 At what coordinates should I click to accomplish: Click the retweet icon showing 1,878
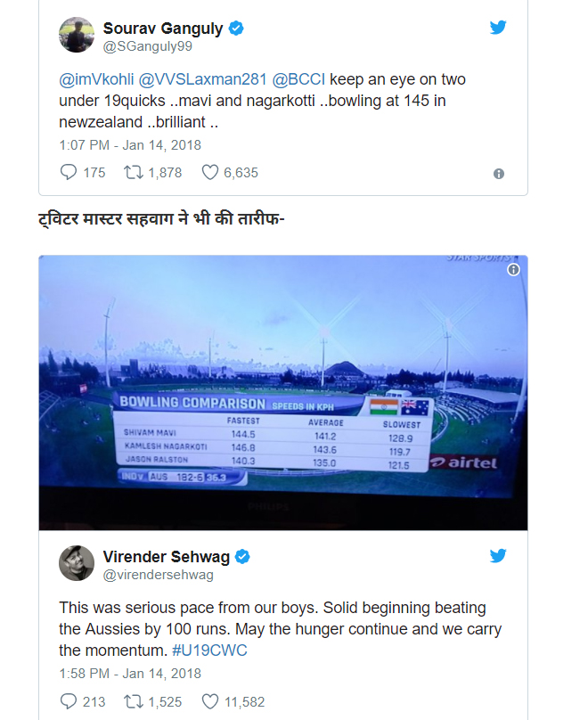click(x=134, y=173)
